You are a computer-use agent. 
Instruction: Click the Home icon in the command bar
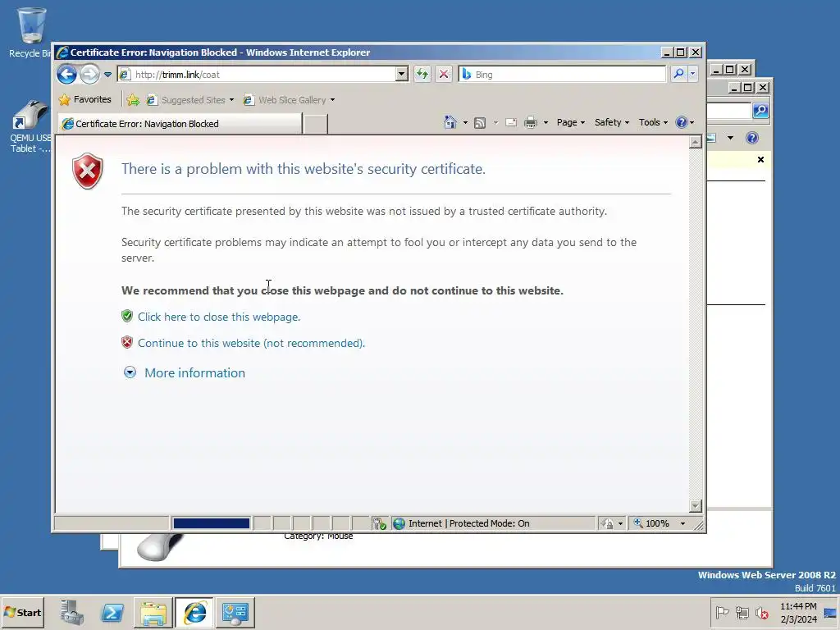[450, 123]
